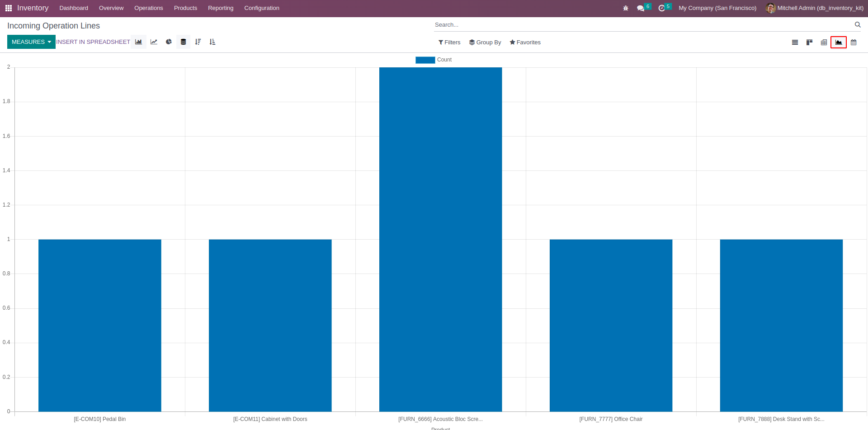Image resolution: width=868 pixels, height=430 pixels.
Task: Select the graph view icon
Action: pyautogui.click(x=839, y=43)
